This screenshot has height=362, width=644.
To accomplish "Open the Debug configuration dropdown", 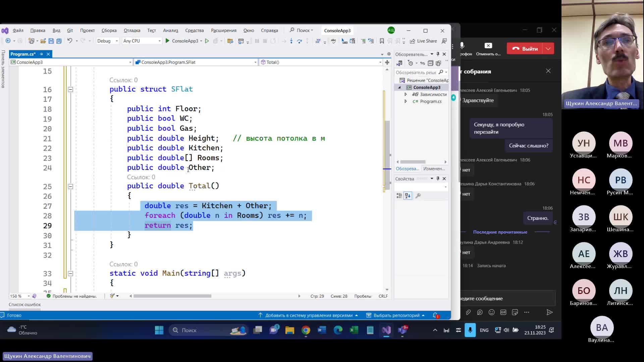I will click(107, 41).
